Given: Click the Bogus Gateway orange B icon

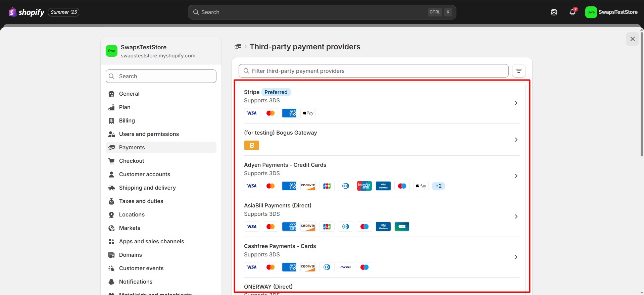Looking at the screenshot, I should click(x=252, y=145).
